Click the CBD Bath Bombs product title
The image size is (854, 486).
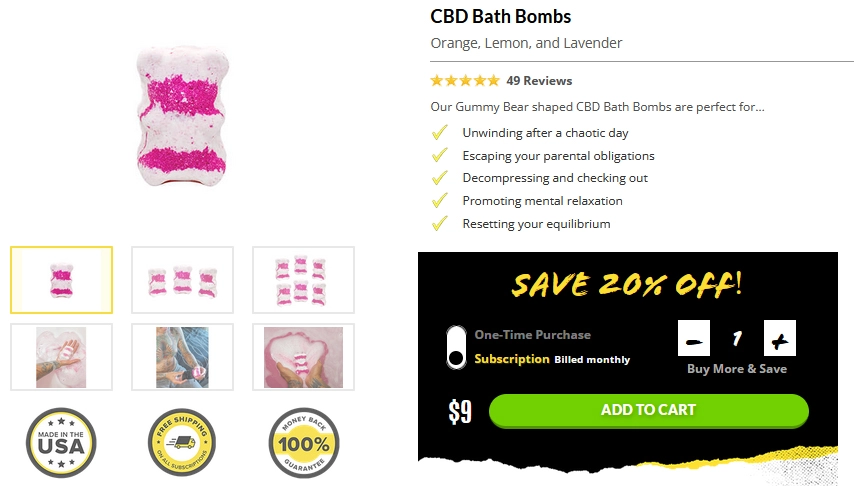click(501, 16)
